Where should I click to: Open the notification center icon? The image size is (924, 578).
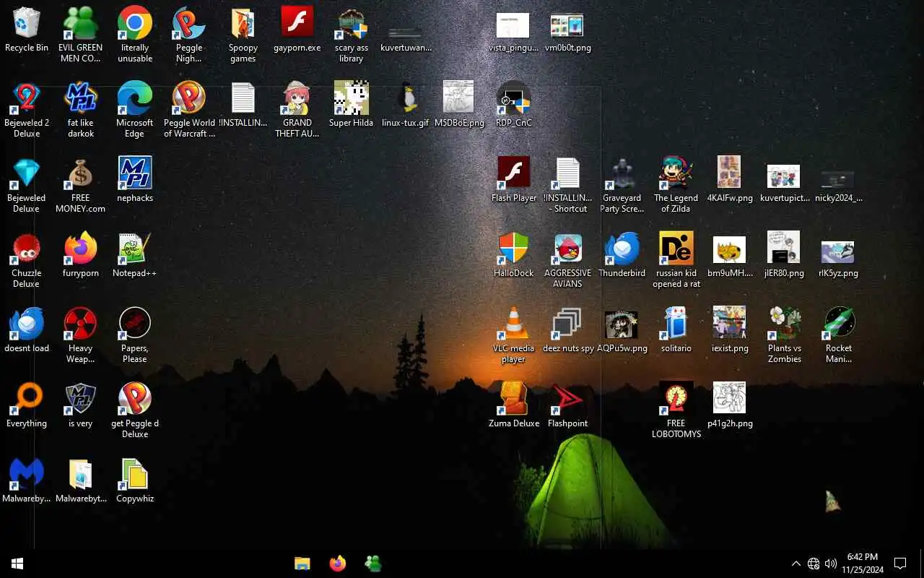(x=900, y=564)
